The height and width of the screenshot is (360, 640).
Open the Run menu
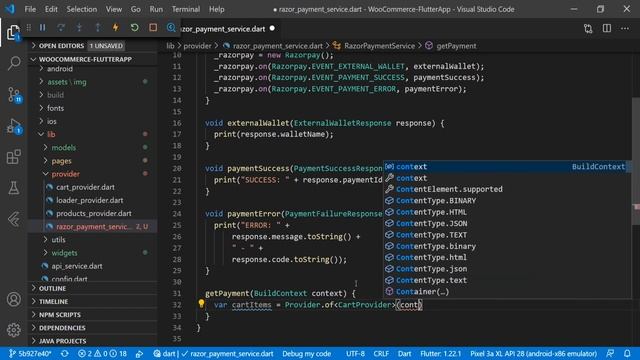click(156, 9)
